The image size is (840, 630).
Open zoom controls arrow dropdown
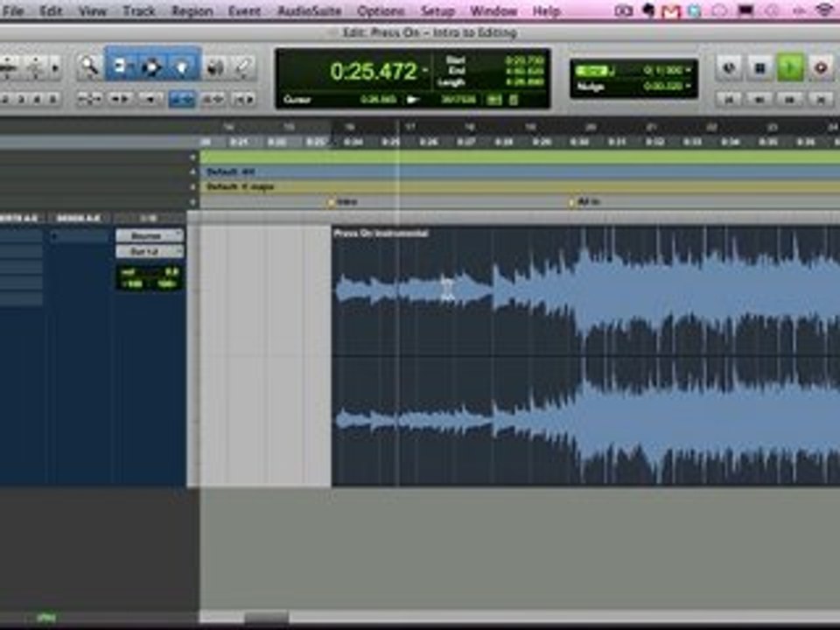point(54,67)
